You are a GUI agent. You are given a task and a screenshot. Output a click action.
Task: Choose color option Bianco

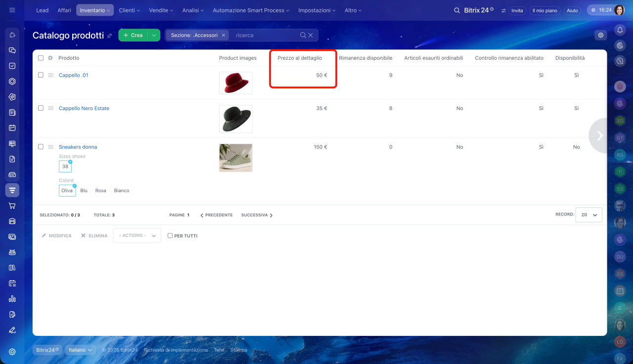122,191
